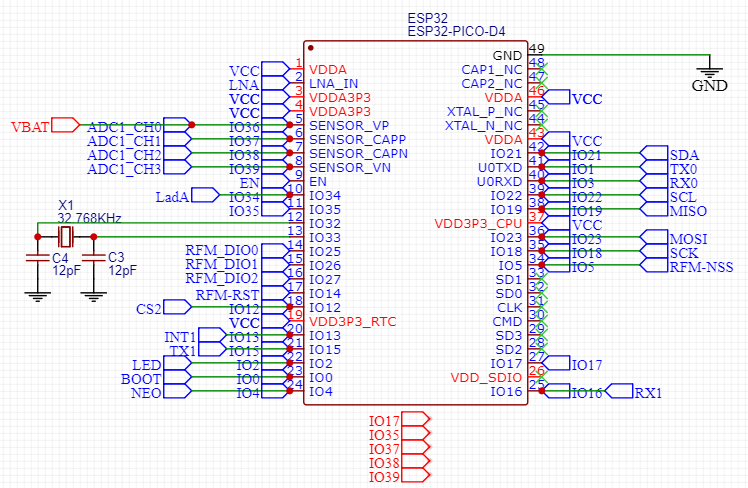
Task: Click the CLK pin name
Action: point(509,307)
